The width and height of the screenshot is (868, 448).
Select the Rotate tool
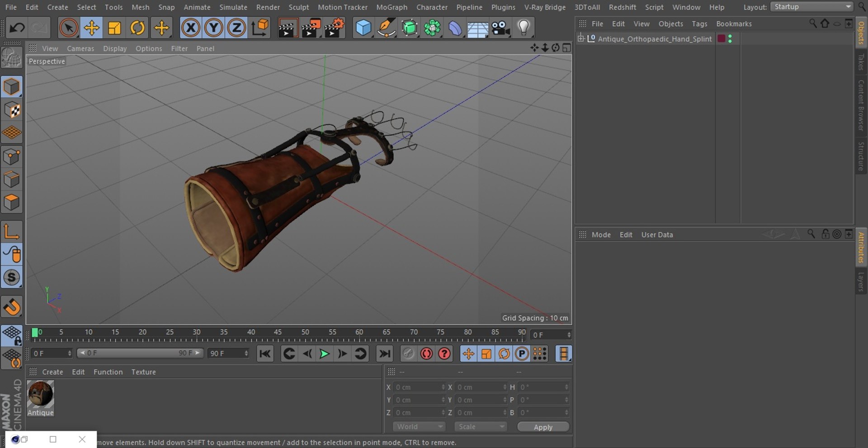click(x=137, y=28)
